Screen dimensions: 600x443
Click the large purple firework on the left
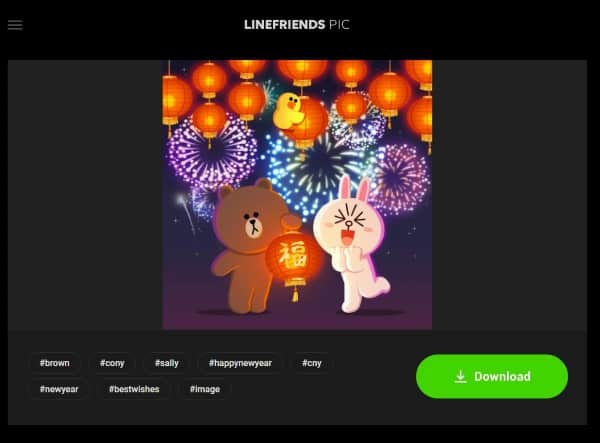tap(212, 153)
